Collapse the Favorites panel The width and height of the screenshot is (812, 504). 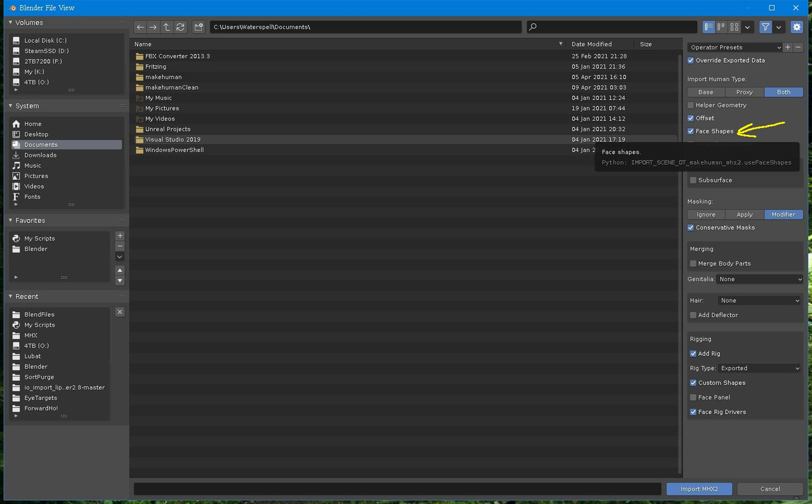point(11,221)
